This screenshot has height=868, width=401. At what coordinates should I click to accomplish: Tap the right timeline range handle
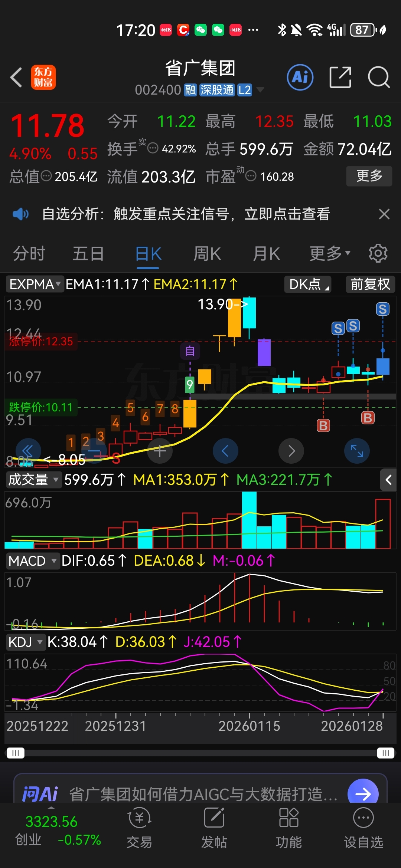click(x=385, y=753)
